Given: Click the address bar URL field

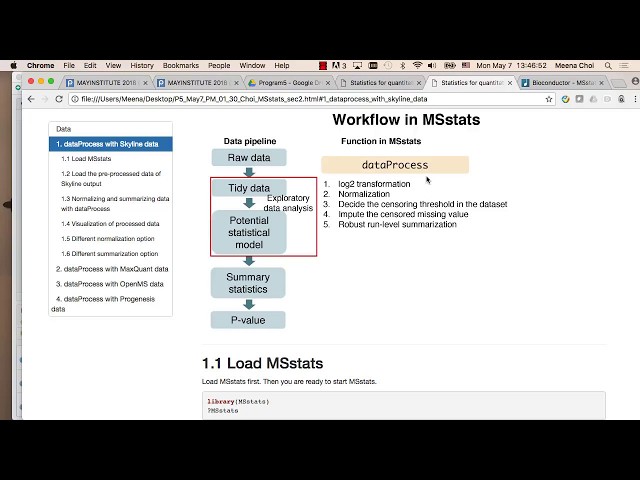Looking at the screenshot, I should (x=310, y=99).
